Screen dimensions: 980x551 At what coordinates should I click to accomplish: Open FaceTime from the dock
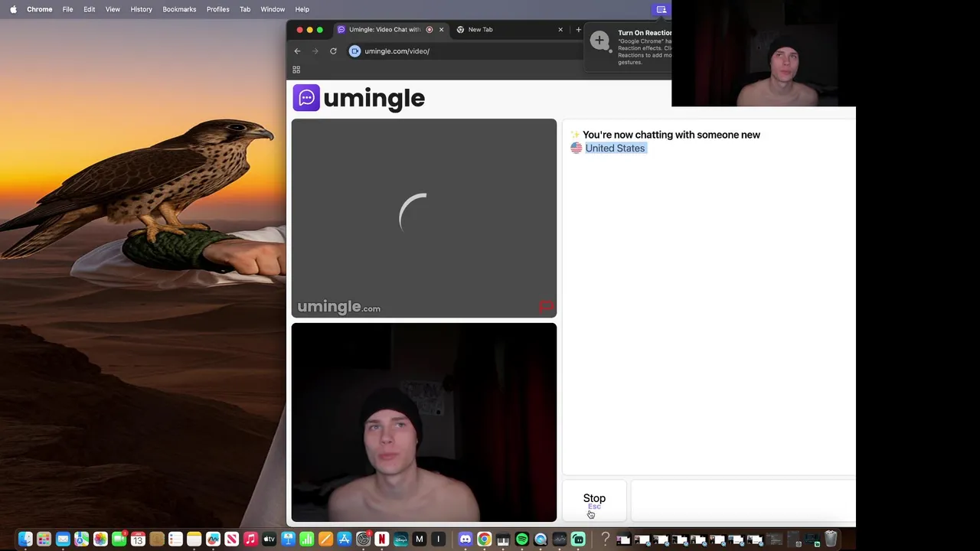pyautogui.click(x=119, y=539)
